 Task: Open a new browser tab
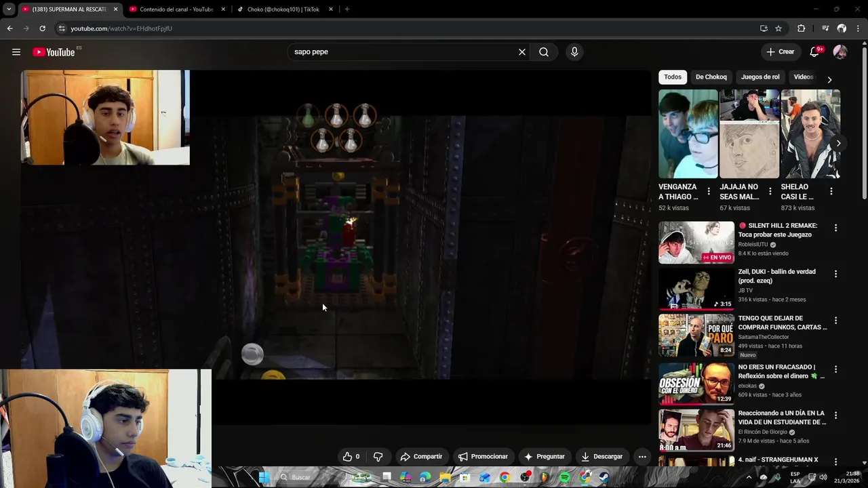(347, 9)
